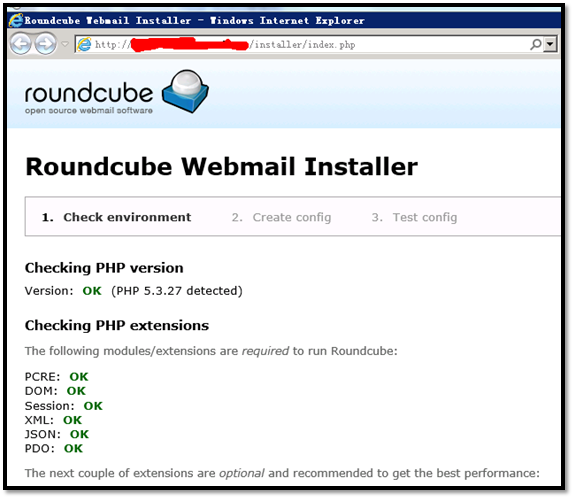Click the word 'required' in the modules sentence
574x499 pixels.
click(265, 351)
